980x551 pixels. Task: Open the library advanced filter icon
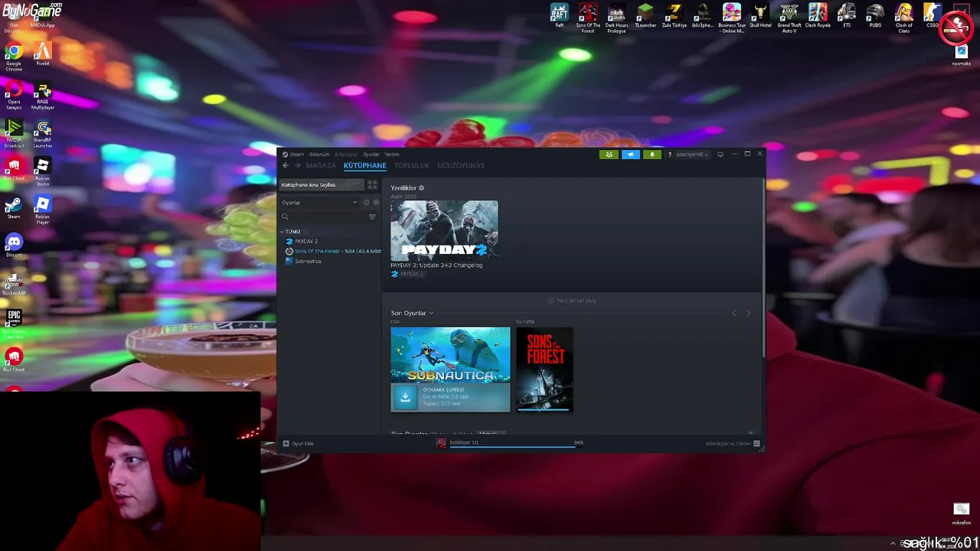coord(373,217)
